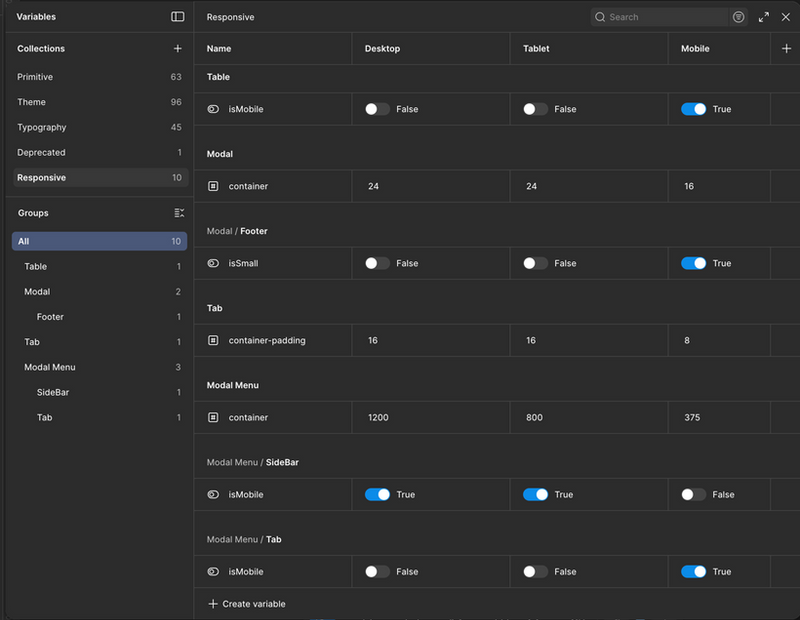
Task: Turn off Table isMobile Mobile switch
Action: 693,109
